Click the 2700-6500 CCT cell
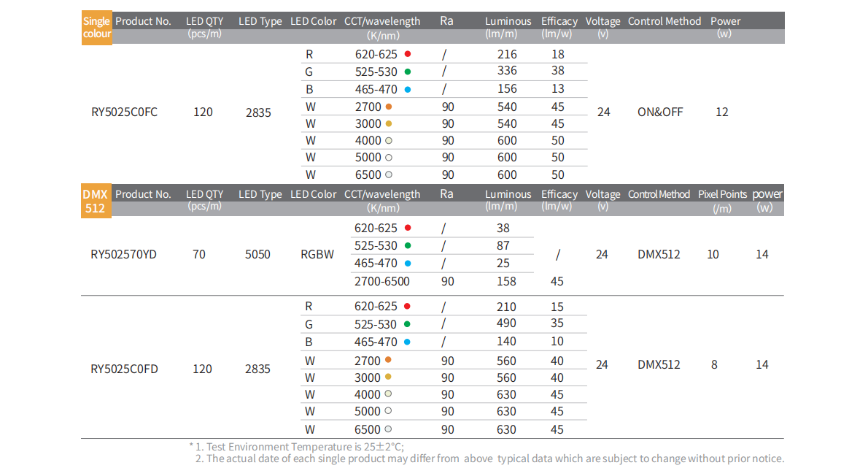The height and width of the screenshot is (468, 868). coord(382,282)
